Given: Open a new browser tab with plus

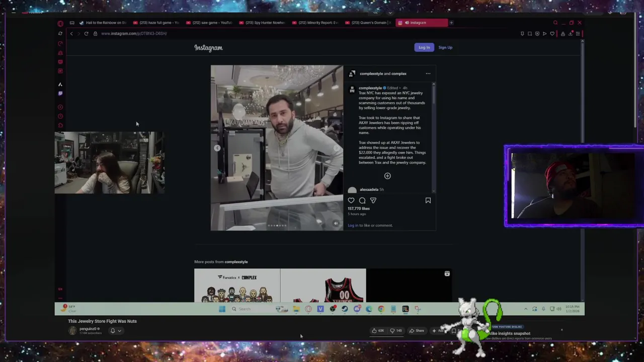Looking at the screenshot, I should point(451,23).
